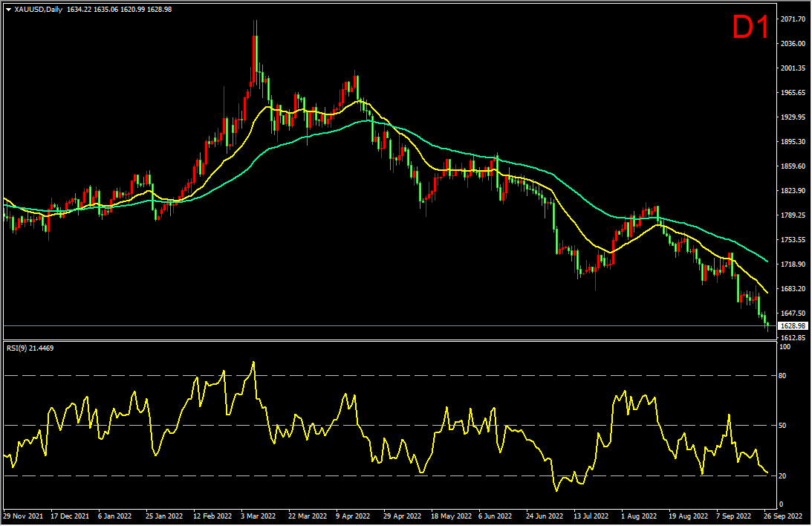Click the 29 Apr 2022 date label

click(403, 516)
